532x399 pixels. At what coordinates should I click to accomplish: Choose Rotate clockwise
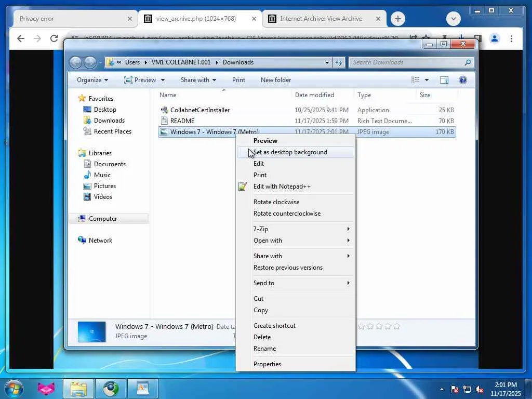[x=295, y=202]
